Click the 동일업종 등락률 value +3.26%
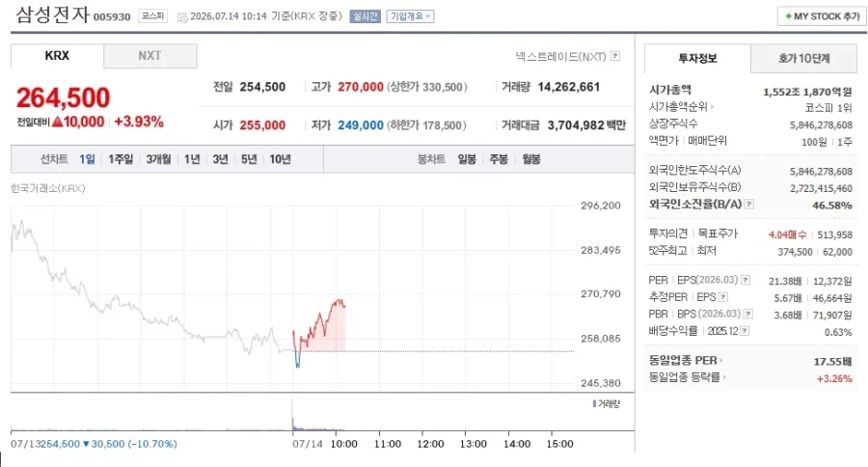The image size is (868, 467). 834,379
